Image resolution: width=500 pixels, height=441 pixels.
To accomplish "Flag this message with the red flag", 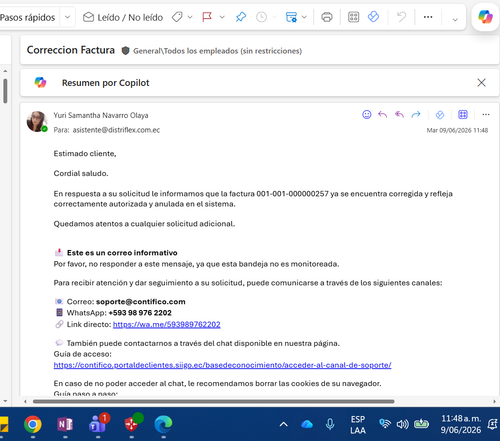I will (x=207, y=17).
